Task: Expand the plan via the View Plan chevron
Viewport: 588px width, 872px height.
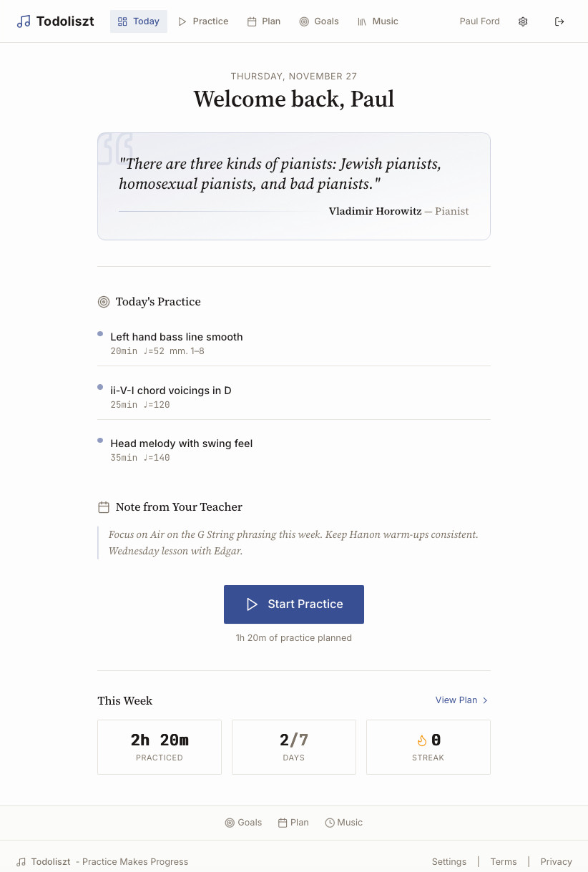Action: click(485, 700)
